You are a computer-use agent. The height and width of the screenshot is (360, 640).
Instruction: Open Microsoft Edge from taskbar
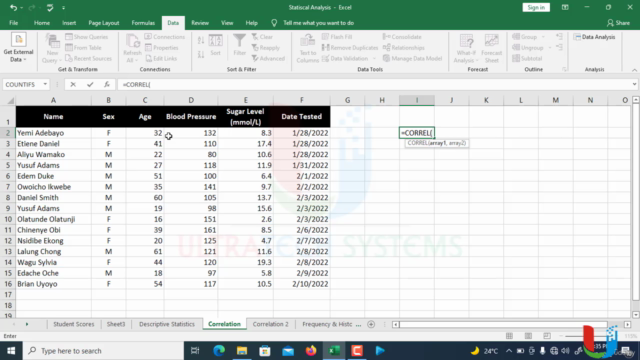(219, 351)
